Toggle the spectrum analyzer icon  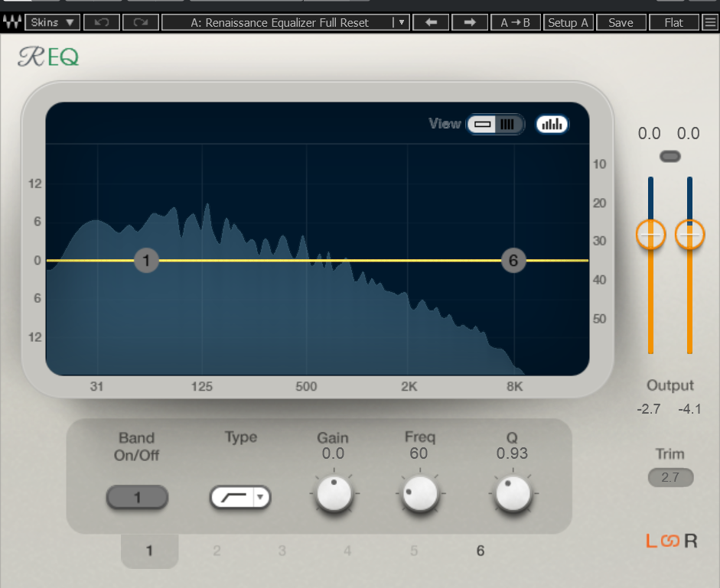click(x=552, y=124)
